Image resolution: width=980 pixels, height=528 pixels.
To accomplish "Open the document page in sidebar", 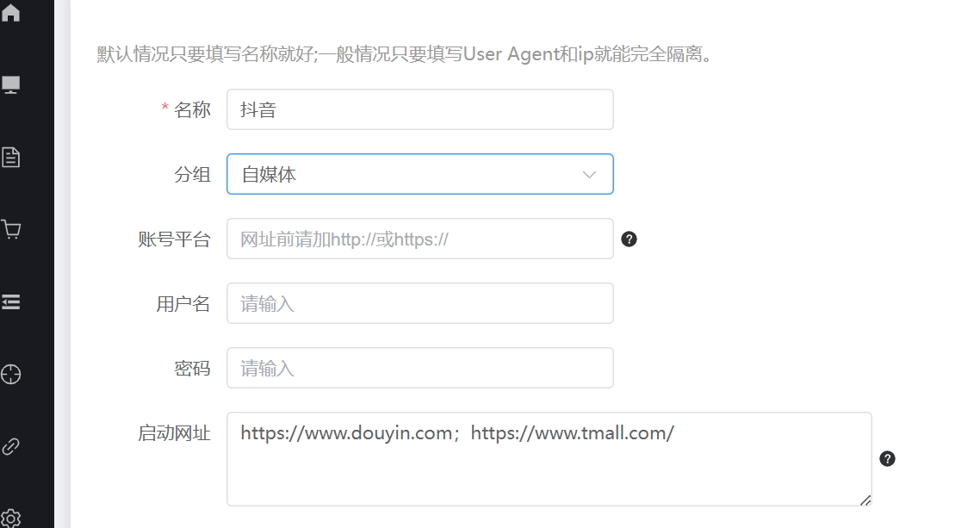I will click(x=12, y=156).
